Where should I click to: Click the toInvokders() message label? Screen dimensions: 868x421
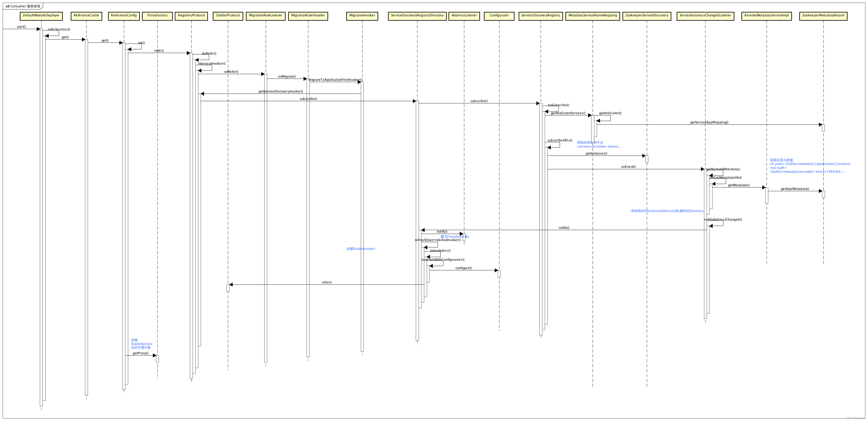[440, 250]
